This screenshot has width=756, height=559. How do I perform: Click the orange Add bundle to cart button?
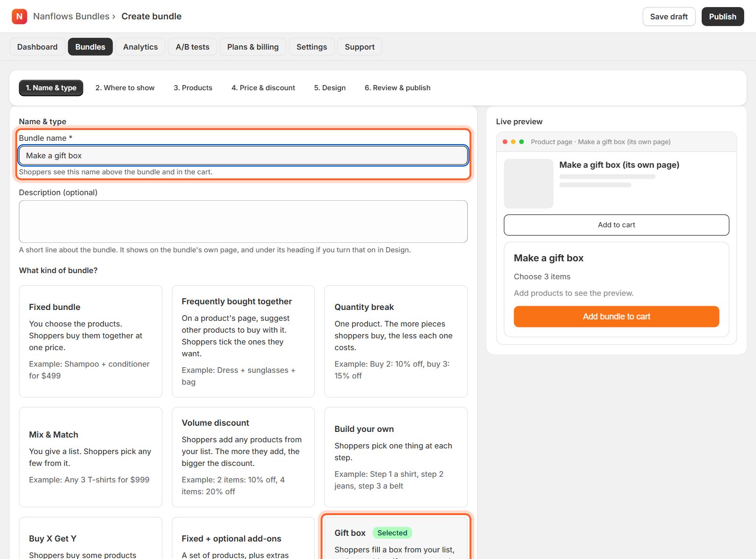617,317
